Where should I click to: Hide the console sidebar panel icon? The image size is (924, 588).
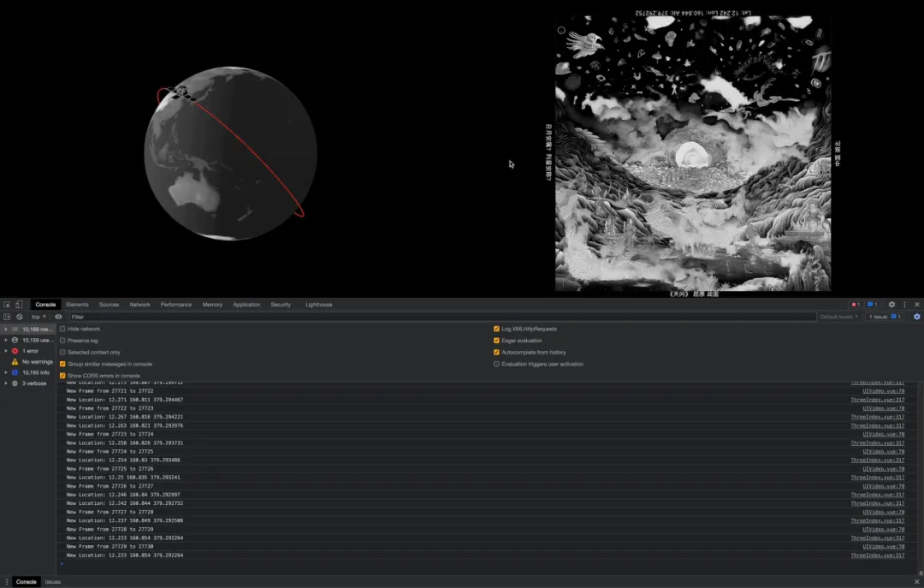(7, 317)
